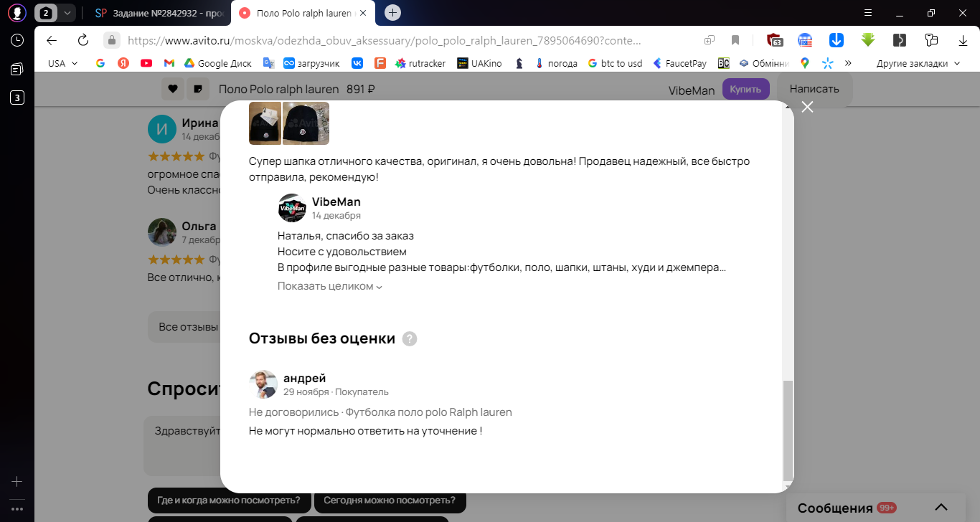Add the listing to favorites (heart)
The width and height of the screenshot is (980, 522).
pos(172,90)
